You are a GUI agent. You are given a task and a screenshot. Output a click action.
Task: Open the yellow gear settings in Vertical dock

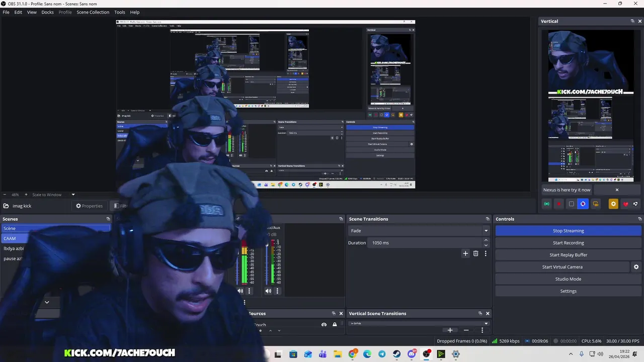pos(613,204)
